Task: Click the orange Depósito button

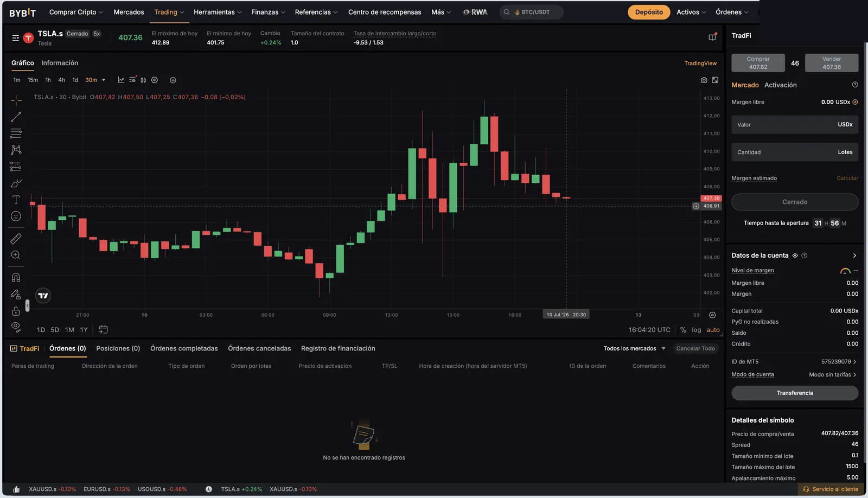Action: [x=649, y=12]
